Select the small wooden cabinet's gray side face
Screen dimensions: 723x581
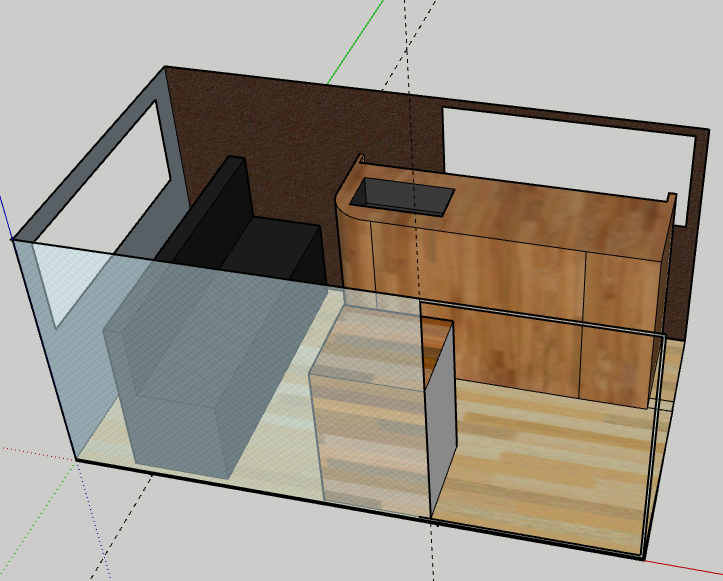click(x=442, y=417)
